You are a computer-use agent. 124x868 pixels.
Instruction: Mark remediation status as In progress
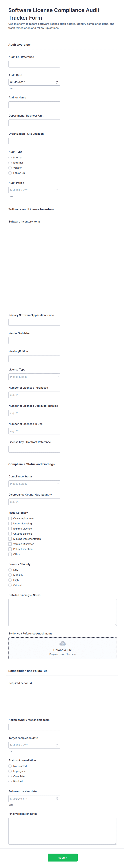10,771
